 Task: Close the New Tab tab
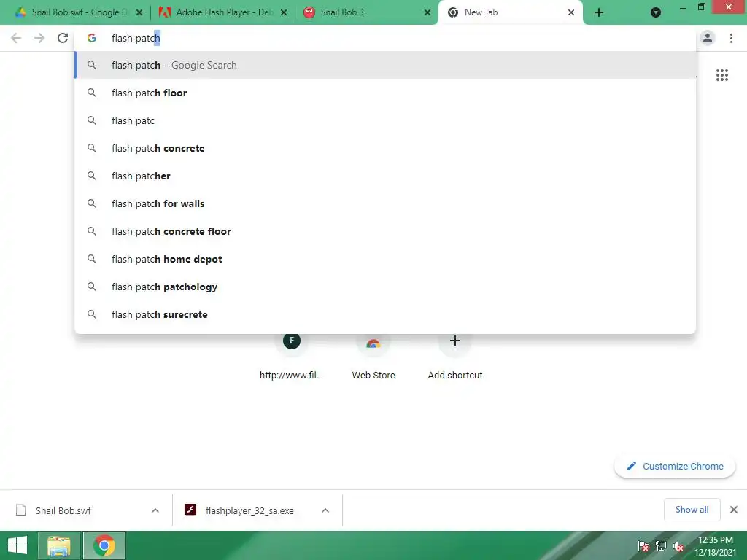571,12
